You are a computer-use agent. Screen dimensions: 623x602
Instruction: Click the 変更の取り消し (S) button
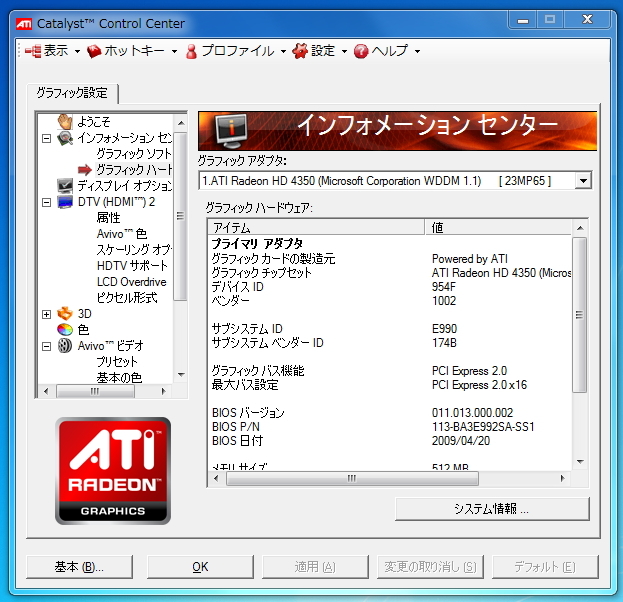tap(430, 567)
